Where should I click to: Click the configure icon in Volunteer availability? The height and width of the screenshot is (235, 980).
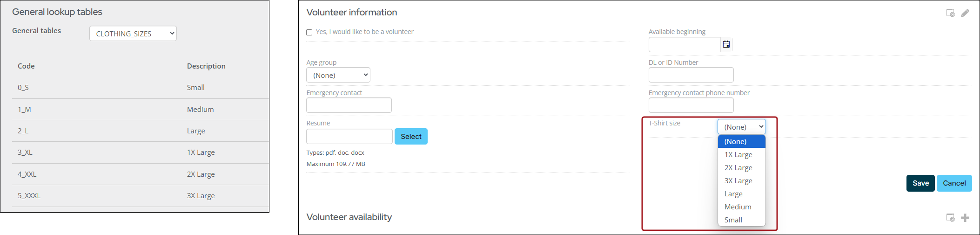[950, 218]
